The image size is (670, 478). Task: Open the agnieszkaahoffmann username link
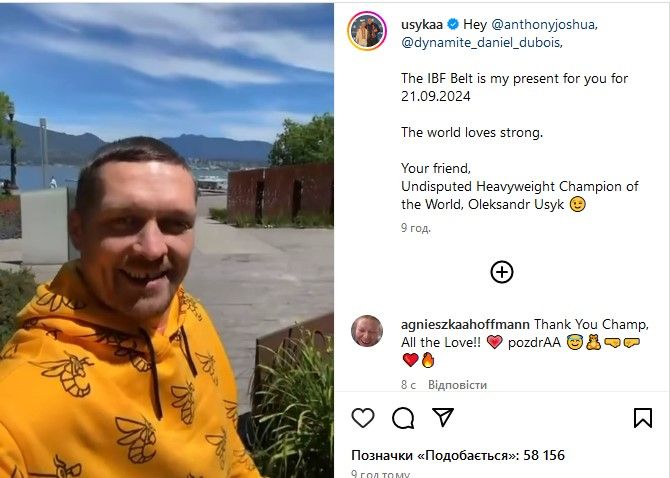[x=465, y=325]
